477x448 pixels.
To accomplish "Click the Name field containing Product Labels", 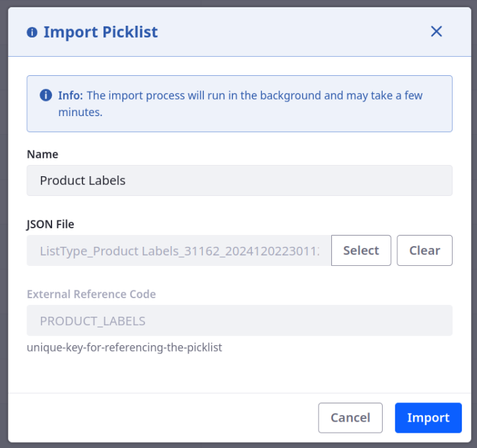I will pos(239,180).
